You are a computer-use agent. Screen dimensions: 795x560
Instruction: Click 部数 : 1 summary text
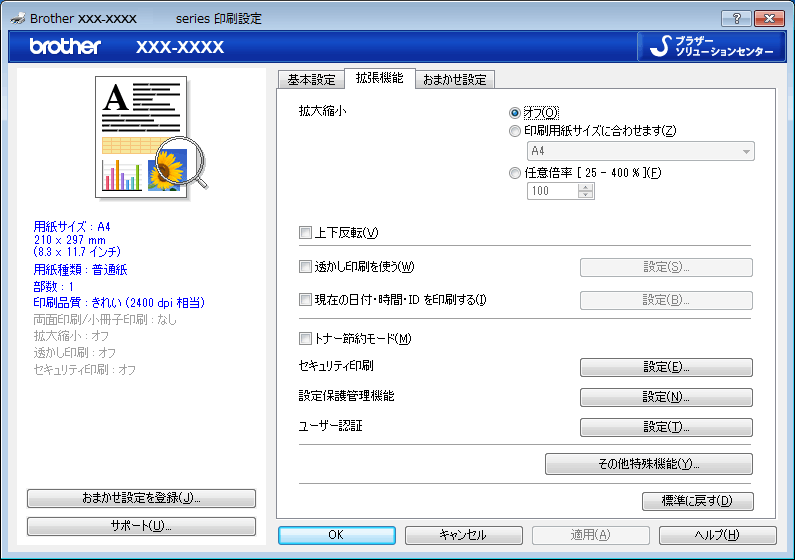(54, 287)
